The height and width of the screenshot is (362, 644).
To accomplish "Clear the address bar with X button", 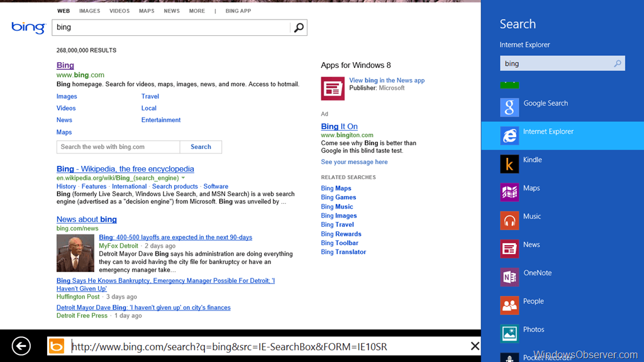I will click(475, 346).
